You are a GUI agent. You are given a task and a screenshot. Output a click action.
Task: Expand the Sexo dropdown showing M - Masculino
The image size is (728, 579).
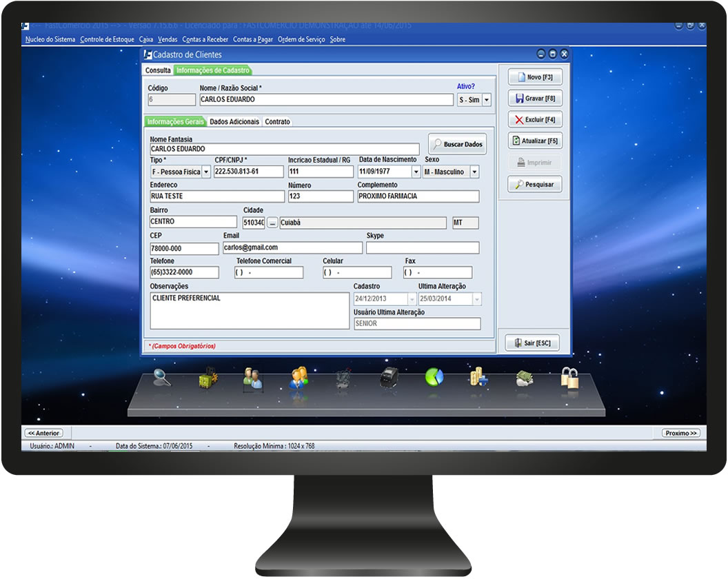[x=474, y=172]
